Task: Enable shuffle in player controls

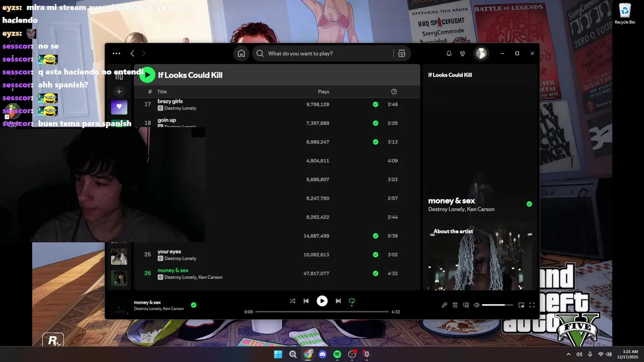Action: [292, 301]
